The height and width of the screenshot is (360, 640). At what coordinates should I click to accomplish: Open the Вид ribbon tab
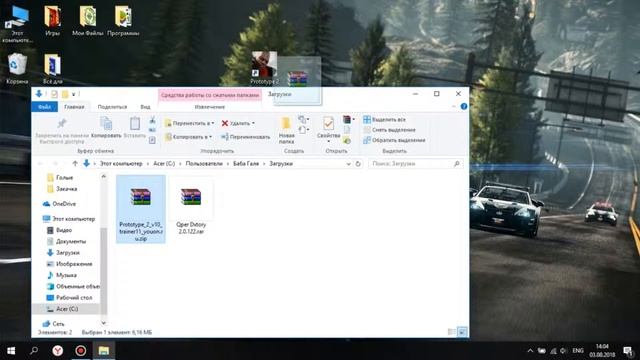[x=145, y=107]
